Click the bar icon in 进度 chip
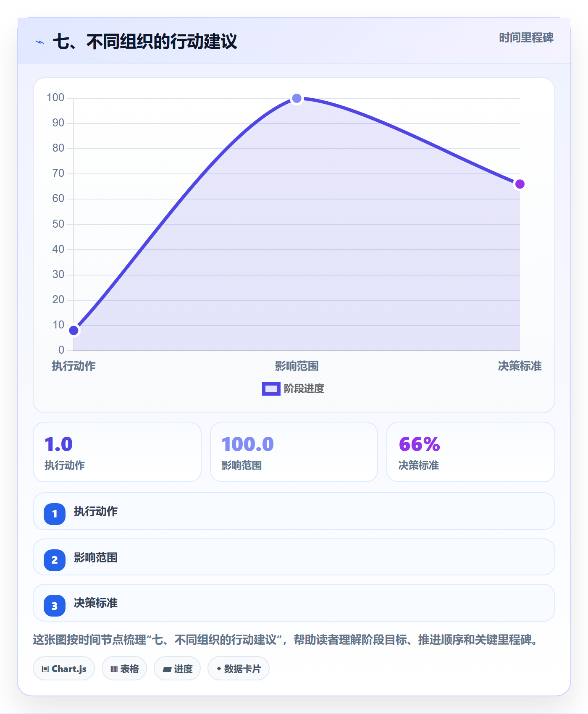The height and width of the screenshot is (714, 588). [167, 669]
